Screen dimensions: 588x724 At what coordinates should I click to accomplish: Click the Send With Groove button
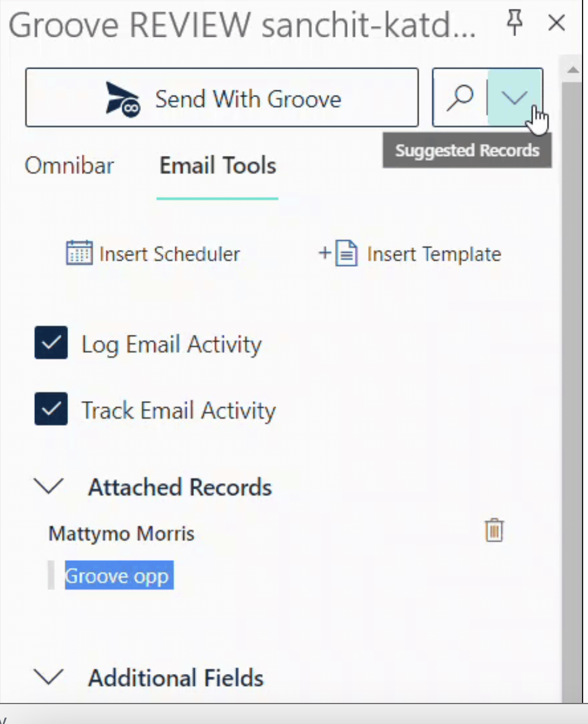(222, 98)
